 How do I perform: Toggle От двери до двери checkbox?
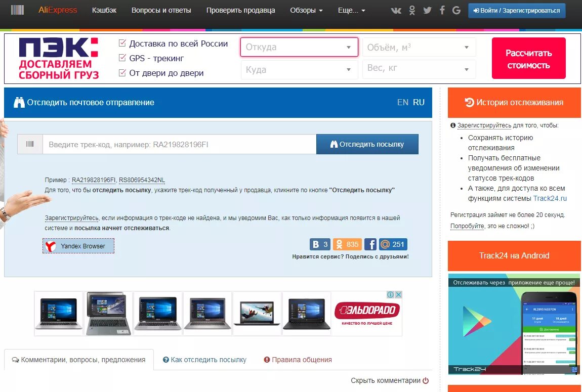122,73
